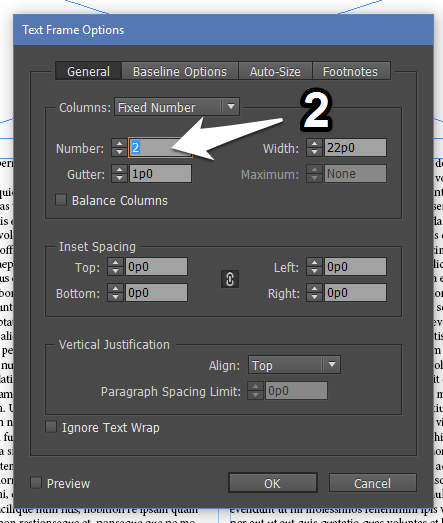The image size is (443, 523).
Task: Open the Baseline Options tab
Action: point(180,71)
